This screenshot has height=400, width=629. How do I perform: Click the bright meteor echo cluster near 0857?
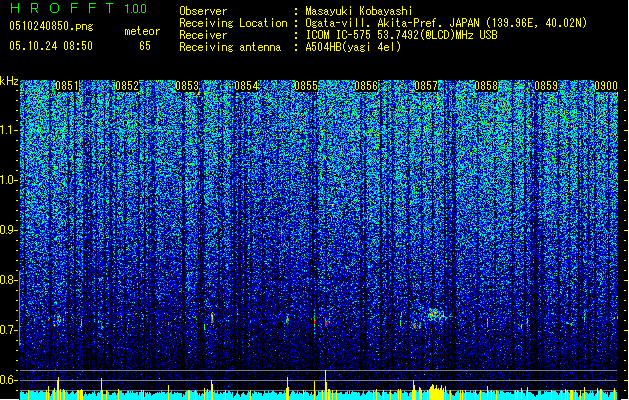tap(436, 315)
